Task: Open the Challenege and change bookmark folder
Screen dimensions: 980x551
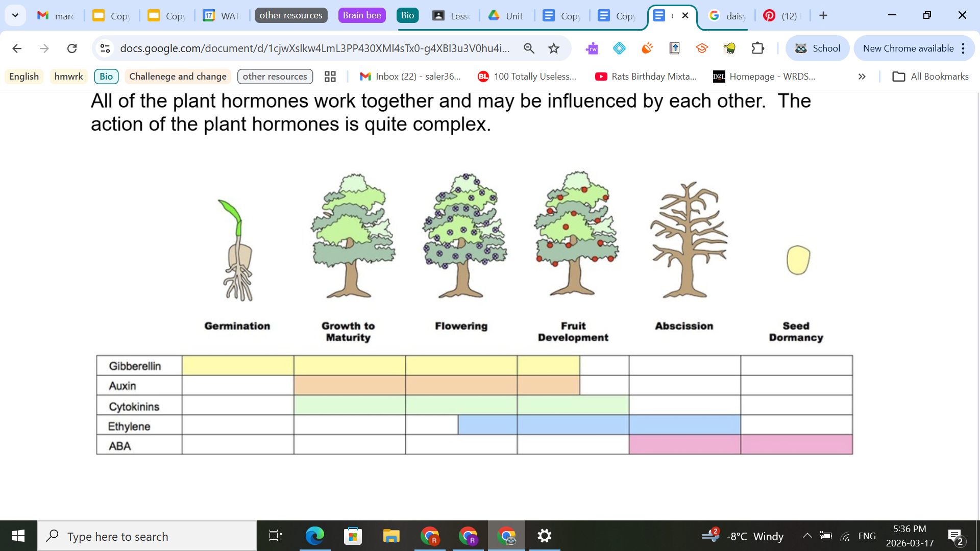Action: (x=178, y=77)
